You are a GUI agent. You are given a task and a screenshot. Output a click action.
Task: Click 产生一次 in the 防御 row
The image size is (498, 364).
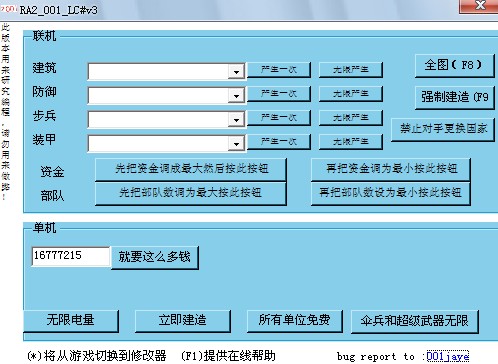(279, 94)
